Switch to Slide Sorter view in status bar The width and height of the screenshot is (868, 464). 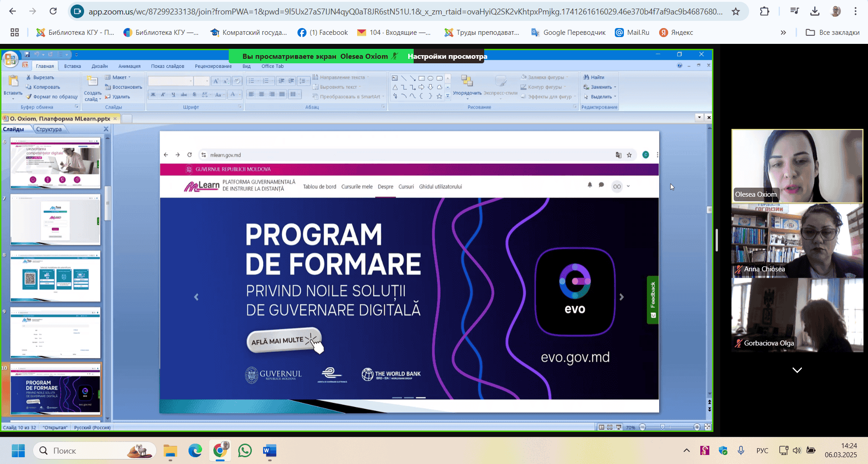point(610,427)
